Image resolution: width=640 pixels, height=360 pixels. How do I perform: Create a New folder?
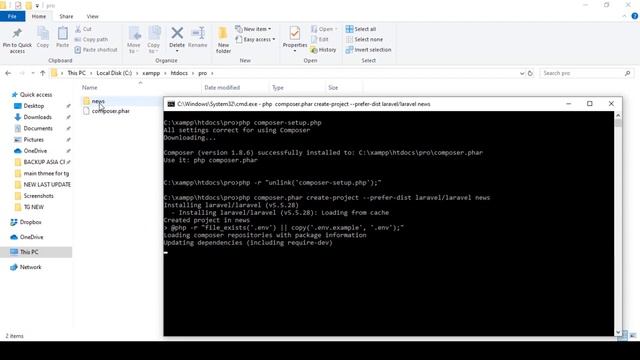click(x=223, y=40)
